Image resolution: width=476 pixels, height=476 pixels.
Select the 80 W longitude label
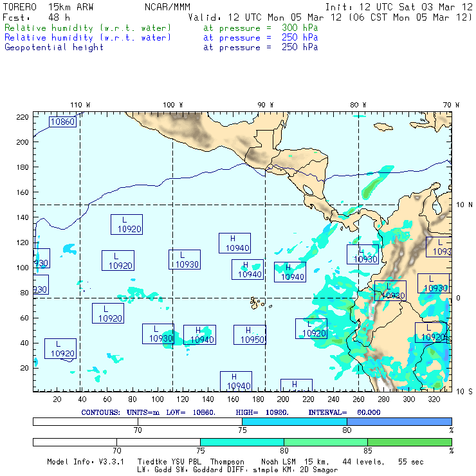(358, 105)
